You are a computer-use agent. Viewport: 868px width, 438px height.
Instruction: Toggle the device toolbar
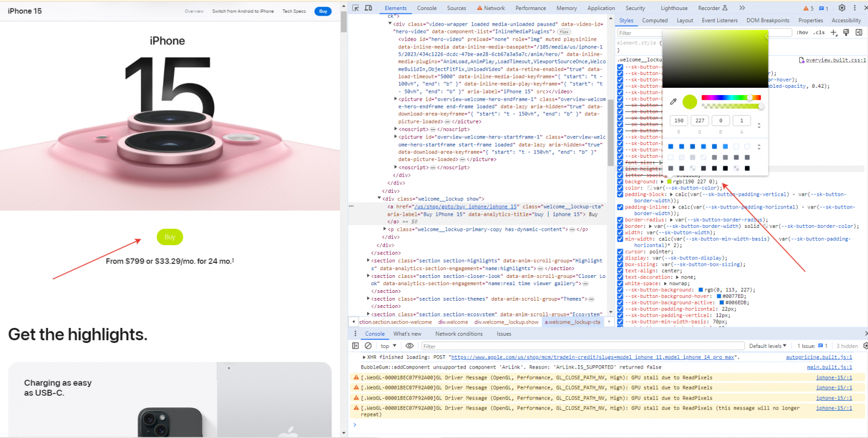click(x=368, y=8)
